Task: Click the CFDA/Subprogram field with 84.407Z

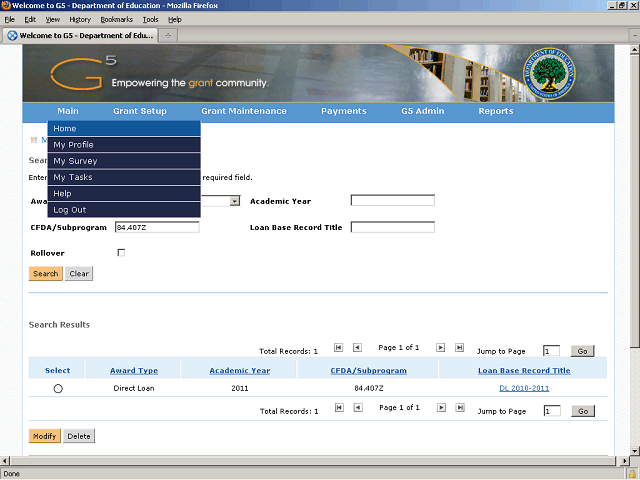Action: point(157,227)
